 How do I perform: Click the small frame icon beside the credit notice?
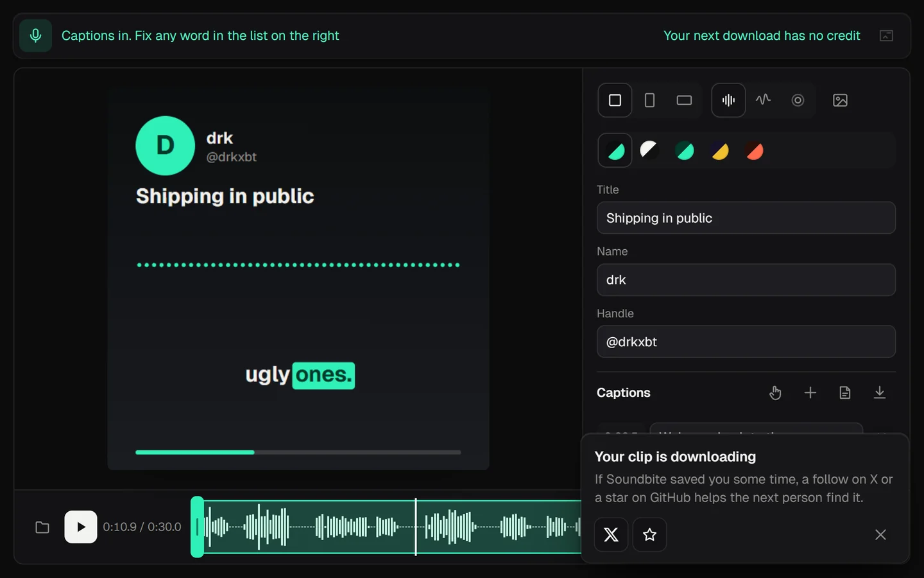(x=886, y=36)
